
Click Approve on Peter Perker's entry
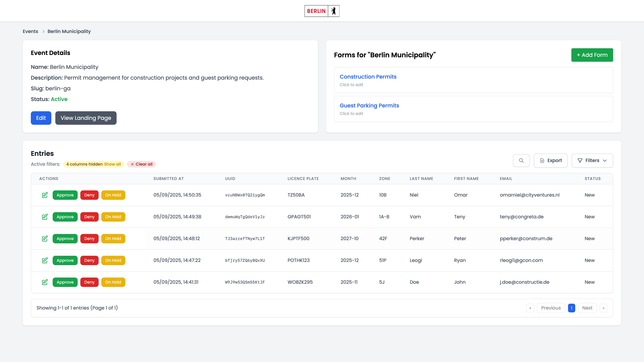click(x=65, y=239)
